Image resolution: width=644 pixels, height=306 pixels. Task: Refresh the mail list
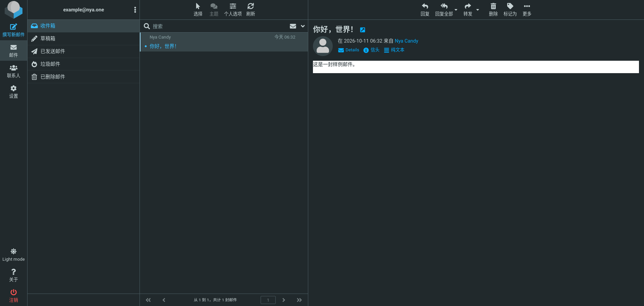(x=251, y=10)
